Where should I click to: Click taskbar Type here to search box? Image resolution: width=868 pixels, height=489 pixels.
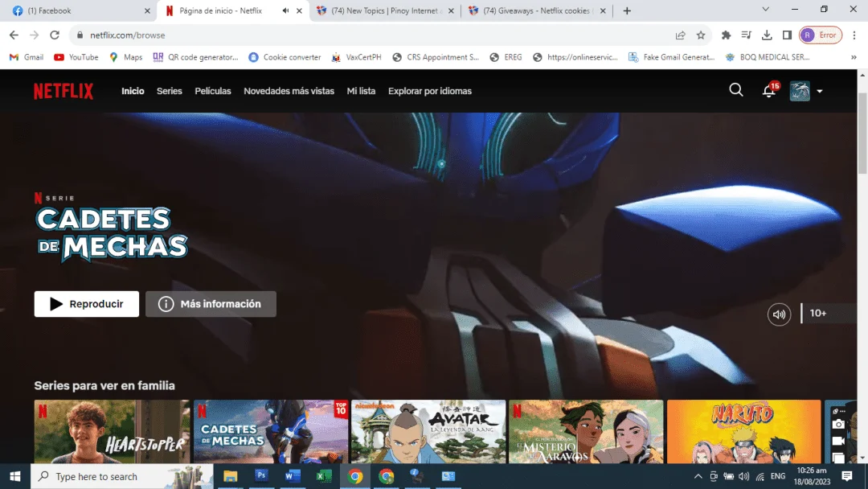[x=122, y=476]
